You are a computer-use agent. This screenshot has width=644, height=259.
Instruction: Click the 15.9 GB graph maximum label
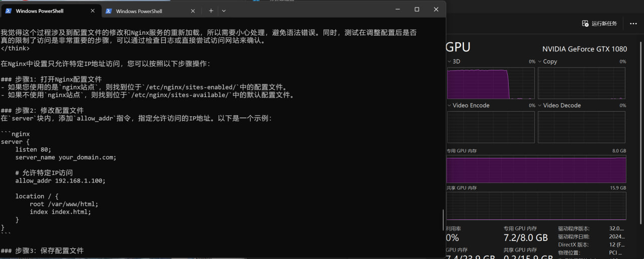point(618,188)
